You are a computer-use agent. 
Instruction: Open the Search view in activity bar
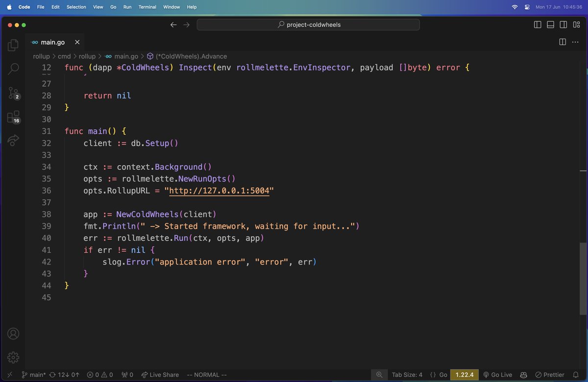[x=13, y=69]
